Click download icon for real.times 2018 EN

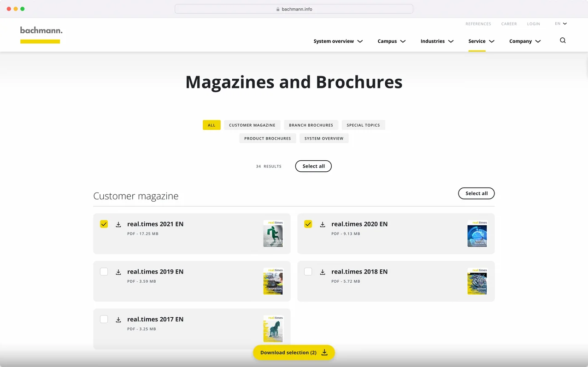click(323, 272)
